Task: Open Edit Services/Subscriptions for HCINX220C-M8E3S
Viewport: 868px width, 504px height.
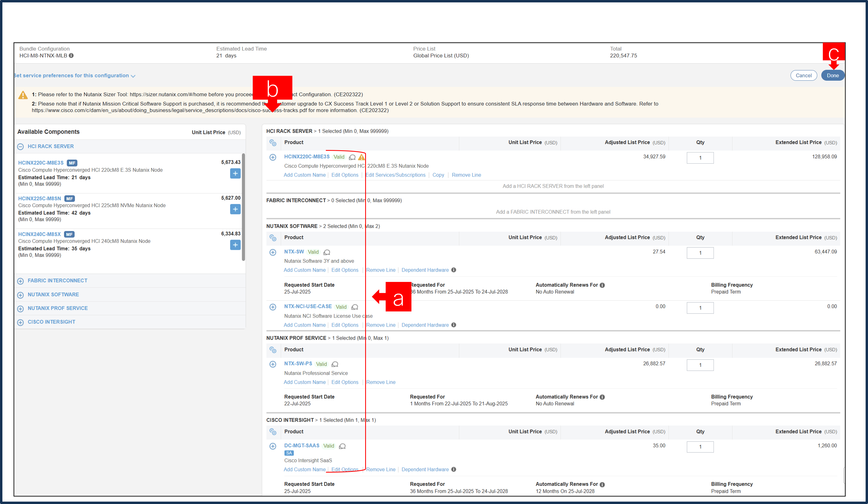Action: (395, 175)
